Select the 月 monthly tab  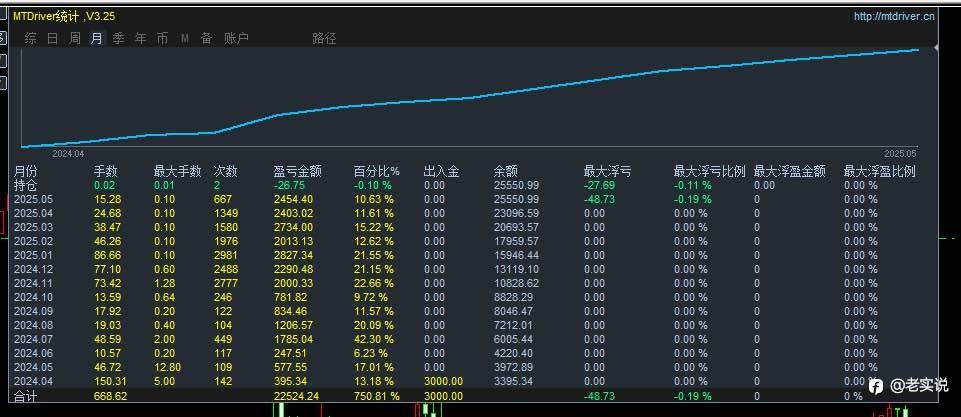[x=97, y=39]
